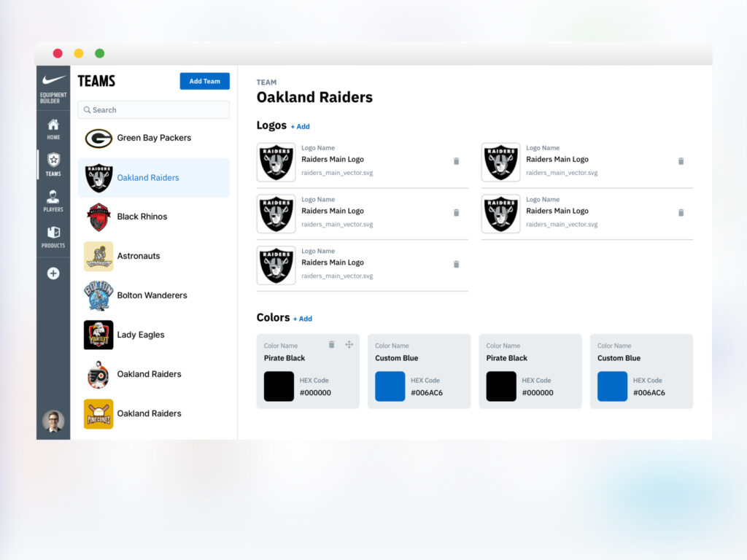This screenshot has width=747, height=560.
Task: Click the Pinecones logo icon in team list
Action: [x=98, y=414]
